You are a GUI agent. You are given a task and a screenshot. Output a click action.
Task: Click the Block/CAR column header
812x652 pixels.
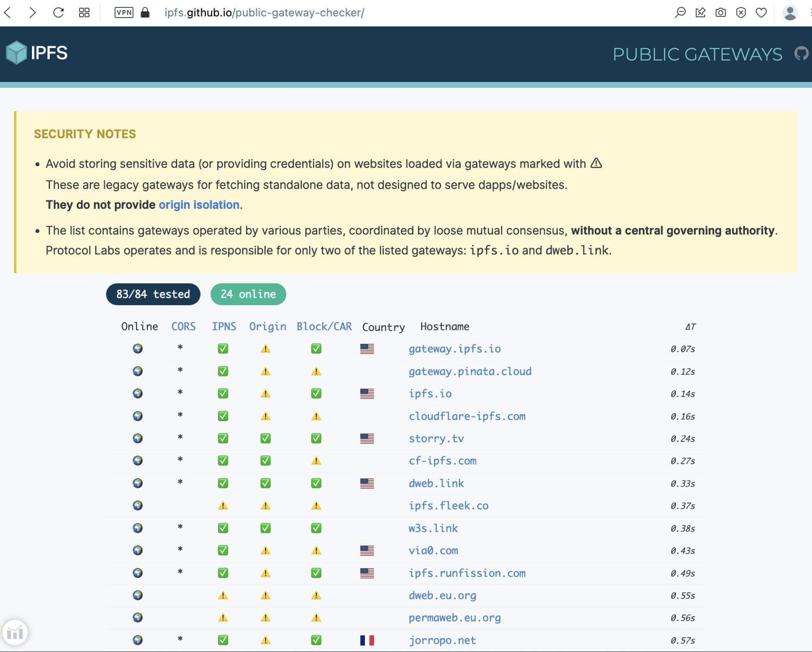tap(324, 326)
